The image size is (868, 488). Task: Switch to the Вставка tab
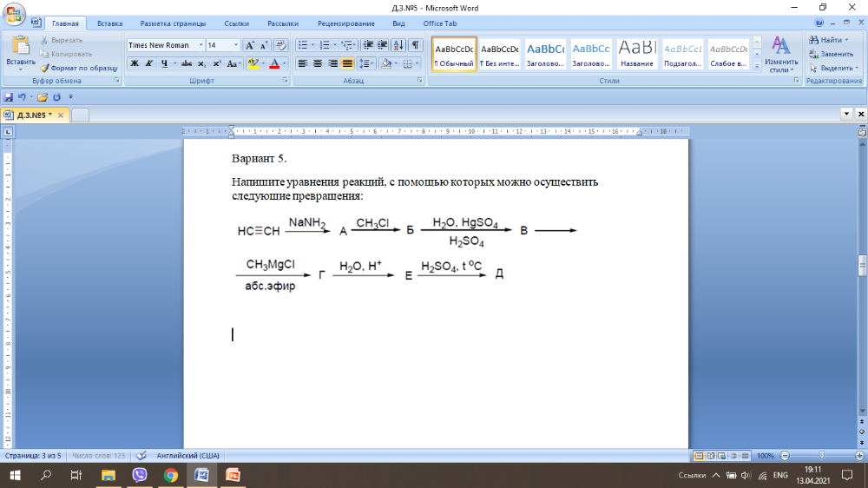click(109, 23)
